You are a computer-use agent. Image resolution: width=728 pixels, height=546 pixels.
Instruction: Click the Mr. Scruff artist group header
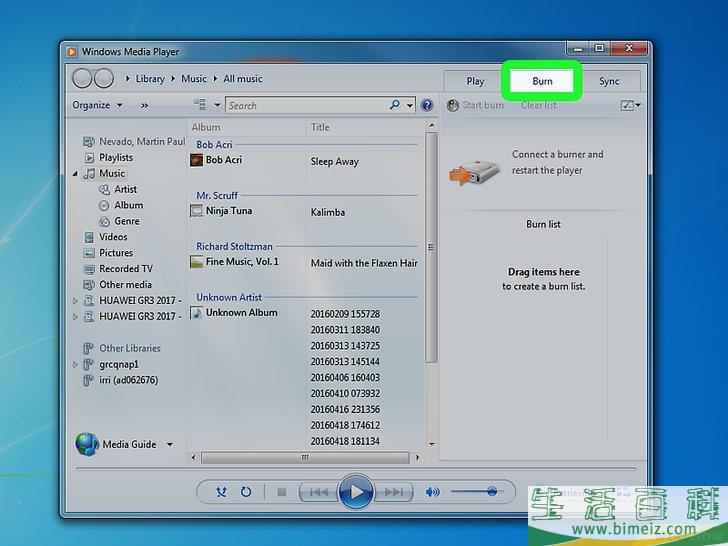pos(217,195)
